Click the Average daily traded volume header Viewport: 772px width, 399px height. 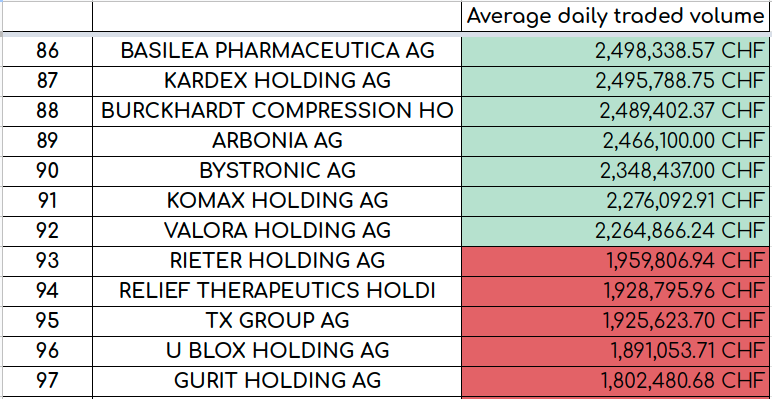click(x=616, y=17)
